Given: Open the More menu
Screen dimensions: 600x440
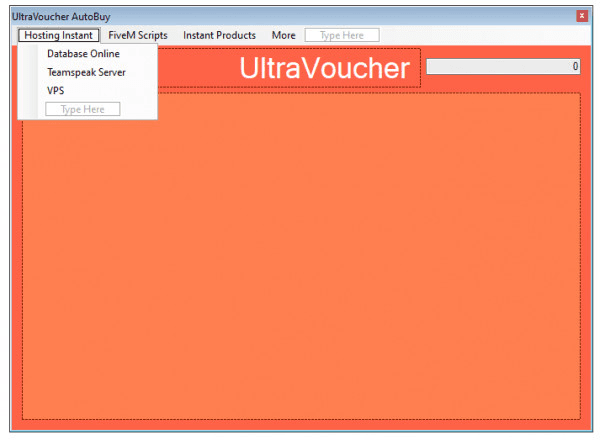Looking at the screenshot, I should click(x=284, y=35).
